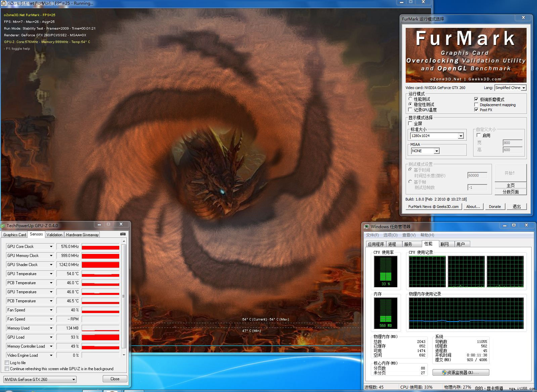Click FurMark News @ Geeks3D.com button
The width and height of the screenshot is (537, 392).
point(433,207)
